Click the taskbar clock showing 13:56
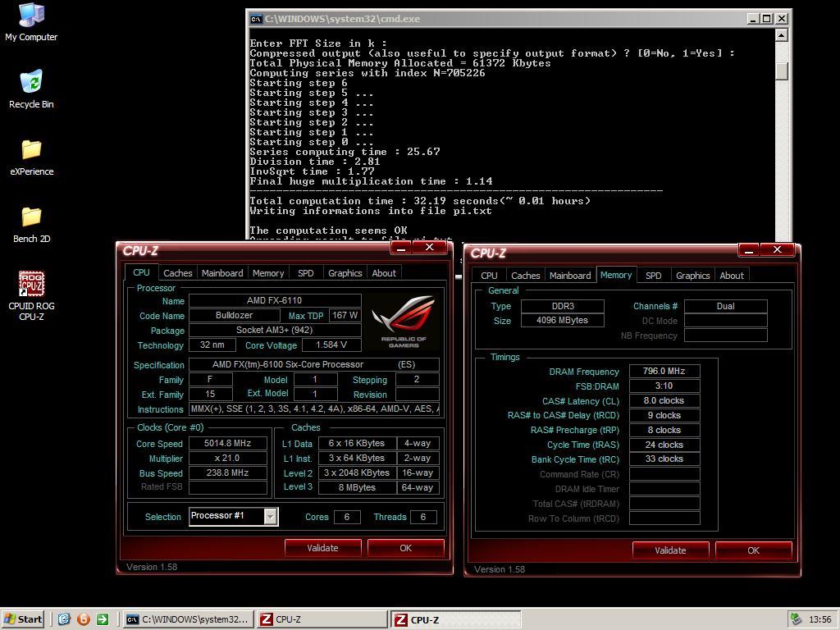This screenshot has width=840, height=630. click(x=820, y=619)
